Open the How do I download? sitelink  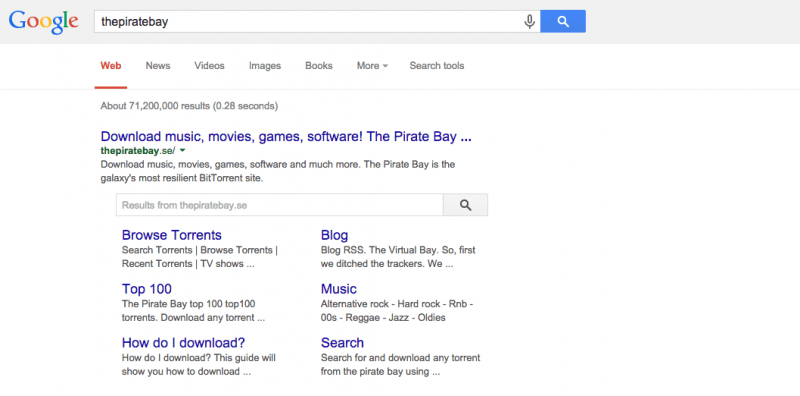pos(183,342)
